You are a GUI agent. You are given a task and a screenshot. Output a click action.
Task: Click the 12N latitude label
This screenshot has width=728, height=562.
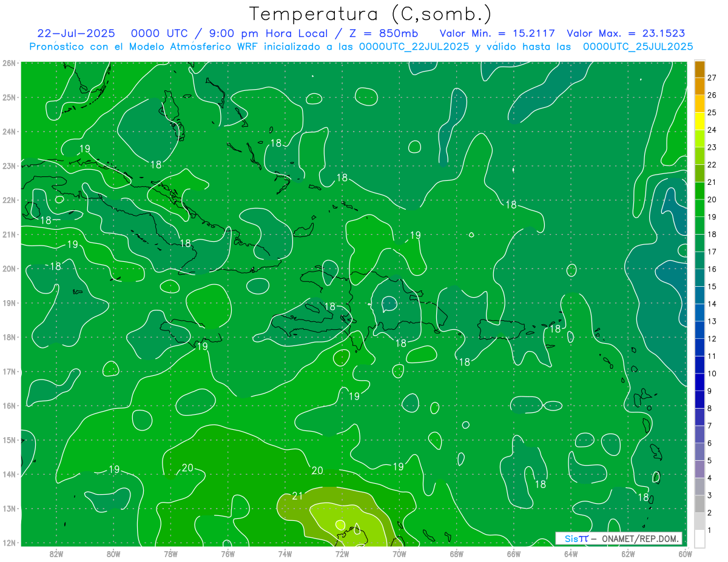click(8, 543)
